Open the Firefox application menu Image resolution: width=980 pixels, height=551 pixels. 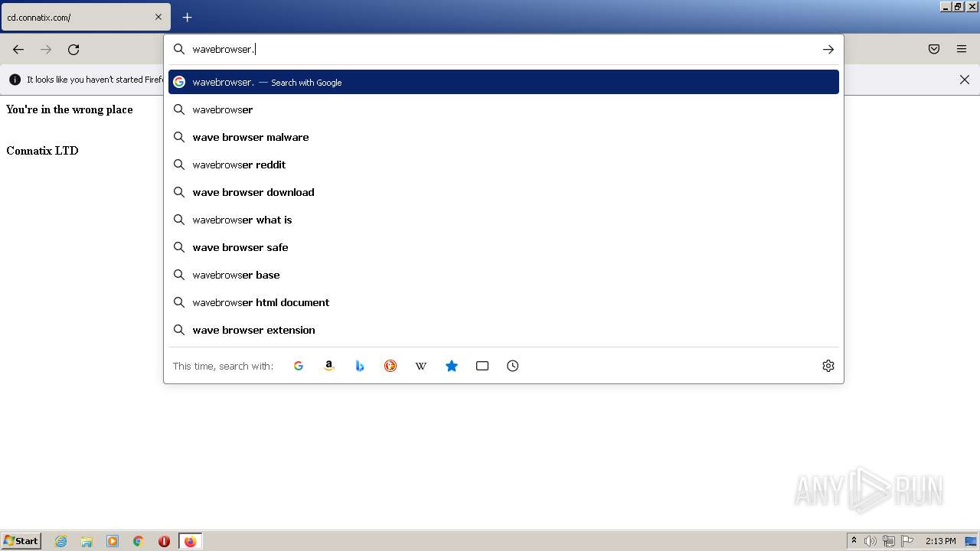pyautogui.click(x=962, y=49)
